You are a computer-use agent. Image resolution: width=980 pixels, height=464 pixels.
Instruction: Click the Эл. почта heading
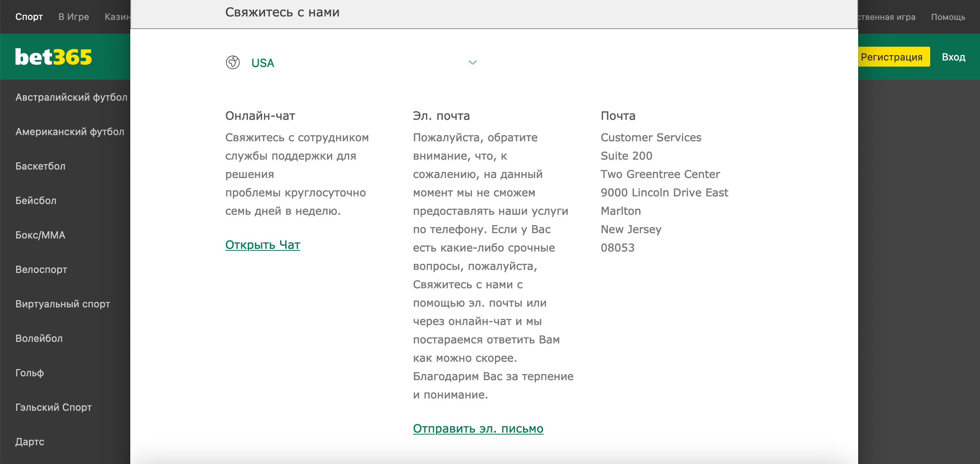[x=441, y=116]
